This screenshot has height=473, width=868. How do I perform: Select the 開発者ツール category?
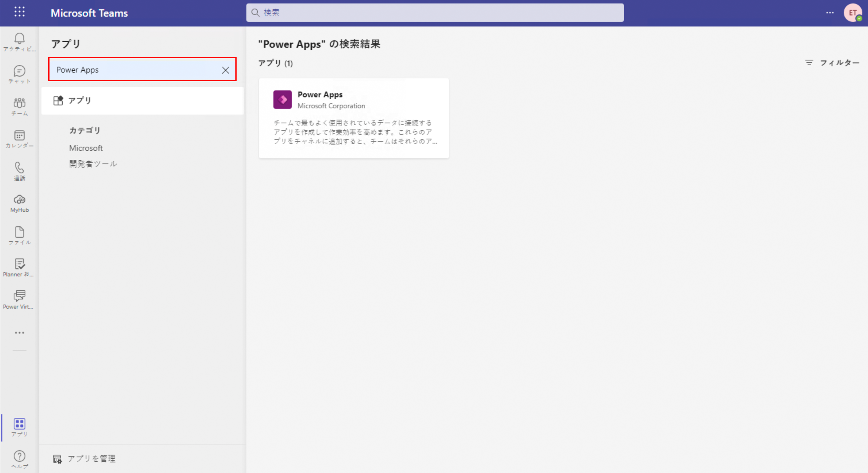tap(93, 164)
